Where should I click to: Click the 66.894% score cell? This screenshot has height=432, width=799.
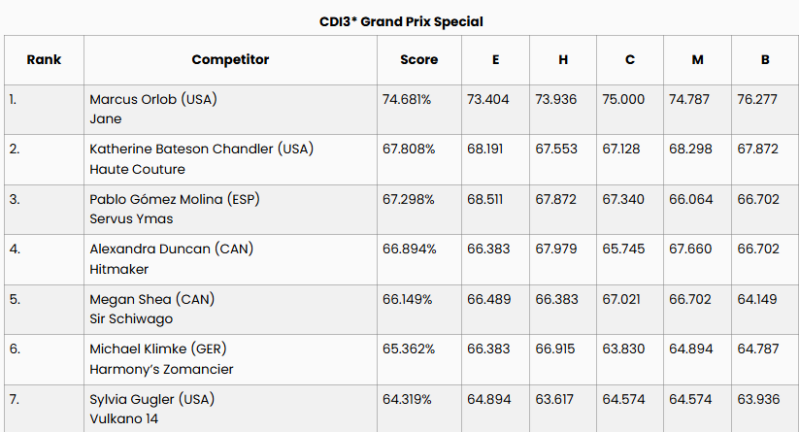click(x=408, y=249)
